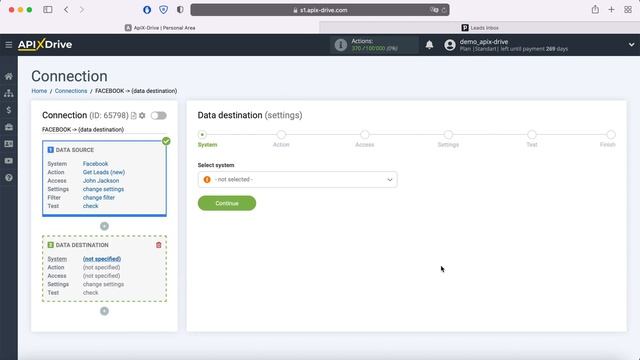Switch to Leads Inbox tab

(x=480, y=28)
